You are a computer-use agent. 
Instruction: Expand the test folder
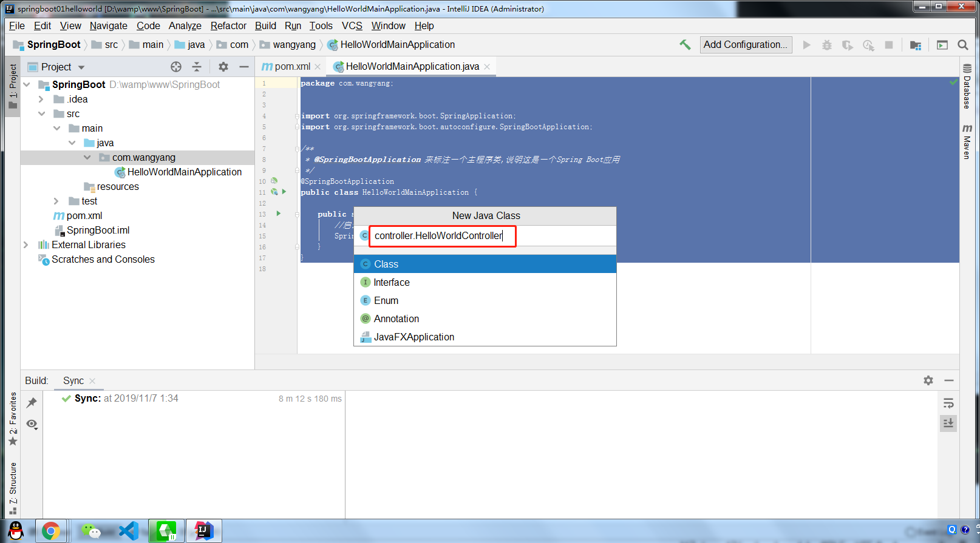point(56,201)
